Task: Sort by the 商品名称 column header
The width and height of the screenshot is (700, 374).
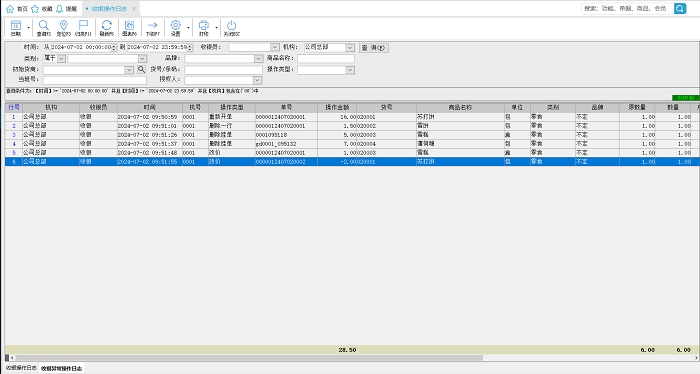Action: click(x=460, y=108)
